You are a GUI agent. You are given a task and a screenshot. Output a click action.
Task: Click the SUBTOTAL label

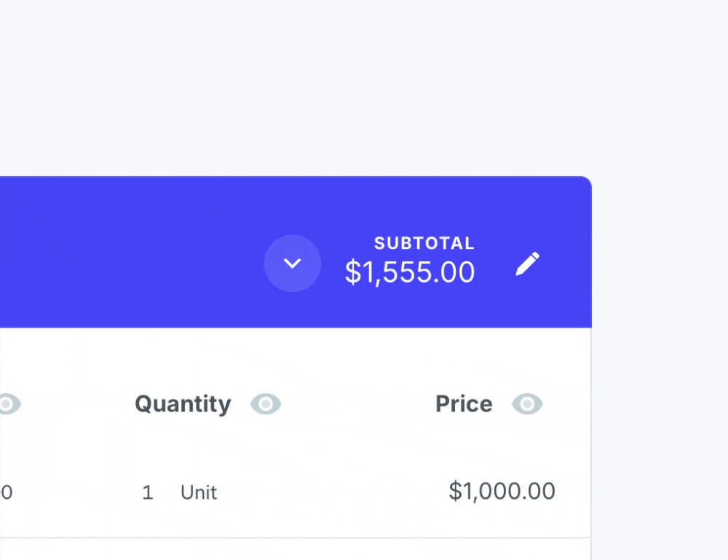(x=424, y=243)
